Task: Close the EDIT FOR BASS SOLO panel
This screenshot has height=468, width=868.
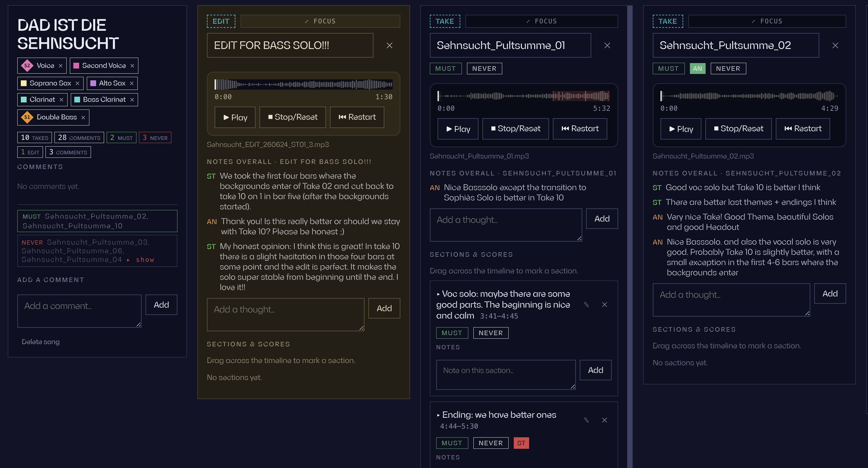Action: click(389, 45)
